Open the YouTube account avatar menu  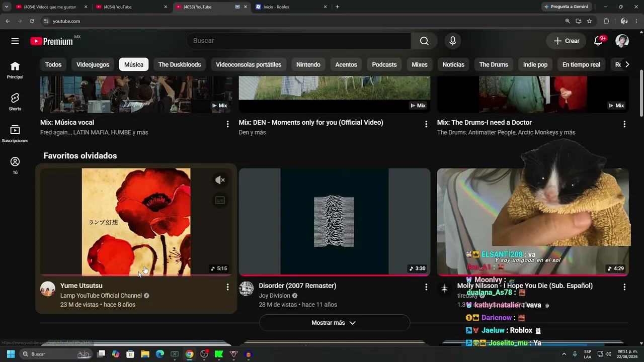pyautogui.click(x=622, y=41)
